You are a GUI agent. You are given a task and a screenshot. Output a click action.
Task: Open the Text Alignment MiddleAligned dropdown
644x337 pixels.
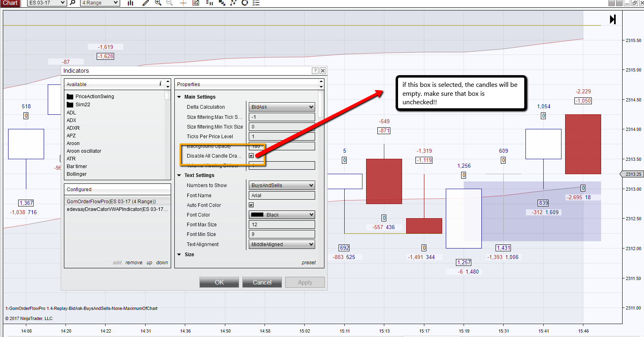tap(282, 244)
